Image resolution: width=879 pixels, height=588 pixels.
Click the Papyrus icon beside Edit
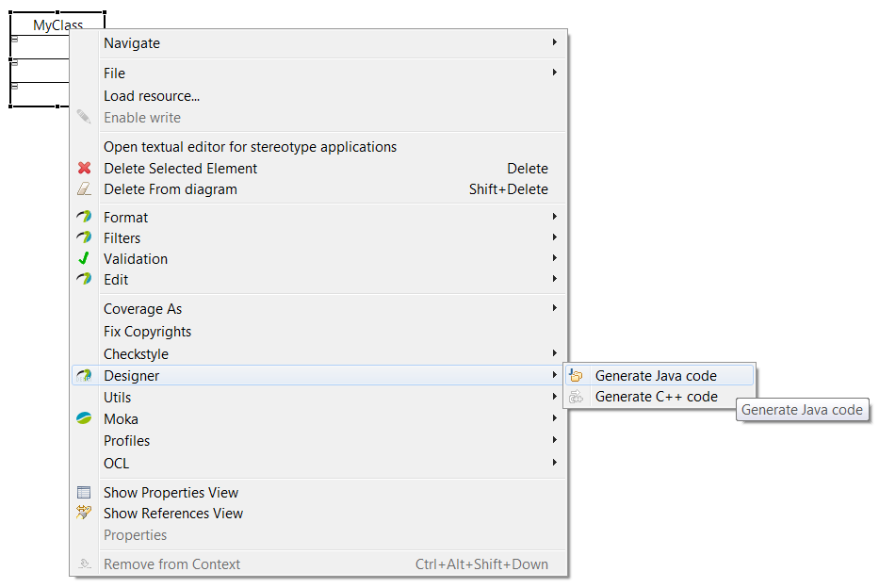pos(84,280)
